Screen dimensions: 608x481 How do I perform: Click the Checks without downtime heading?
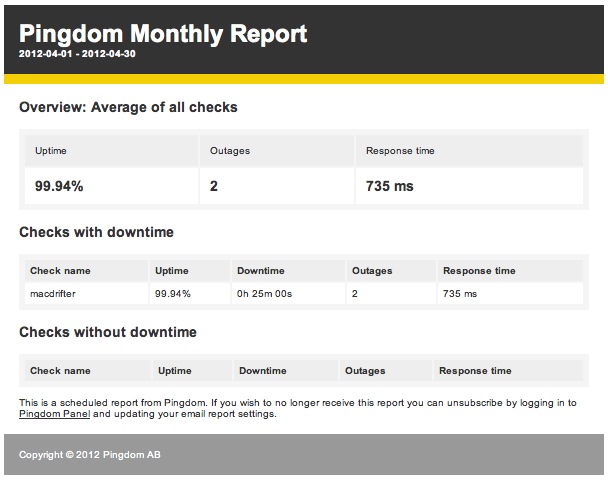(x=108, y=332)
